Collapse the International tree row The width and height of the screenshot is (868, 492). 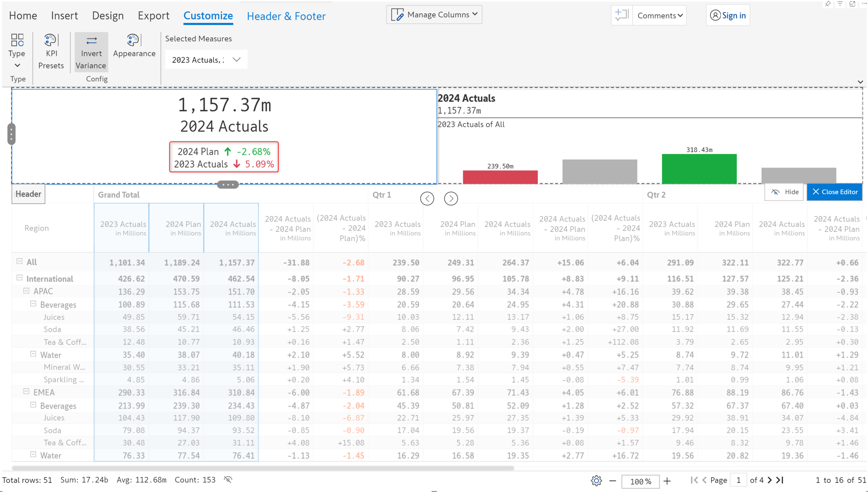(x=20, y=278)
